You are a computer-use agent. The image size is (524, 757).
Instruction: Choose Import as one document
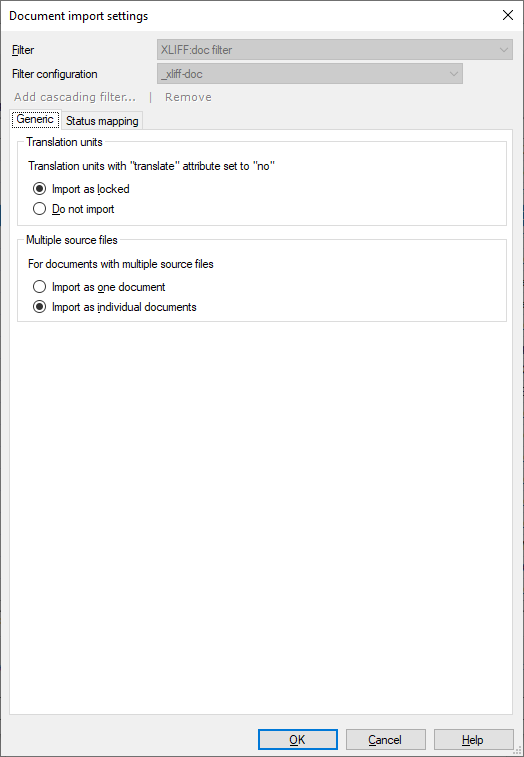tap(99, 287)
